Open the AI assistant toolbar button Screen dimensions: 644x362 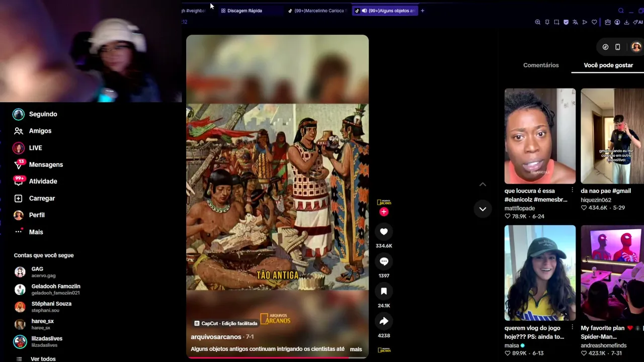click(x=638, y=22)
